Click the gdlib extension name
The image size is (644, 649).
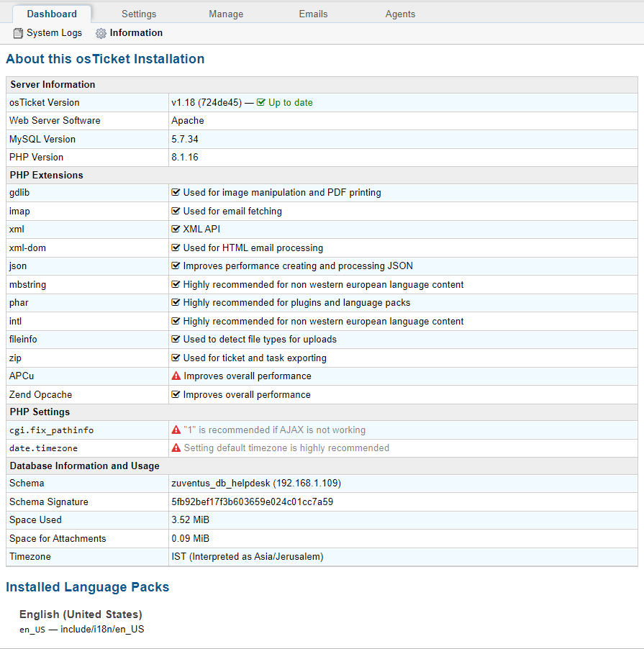[x=19, y=192]
